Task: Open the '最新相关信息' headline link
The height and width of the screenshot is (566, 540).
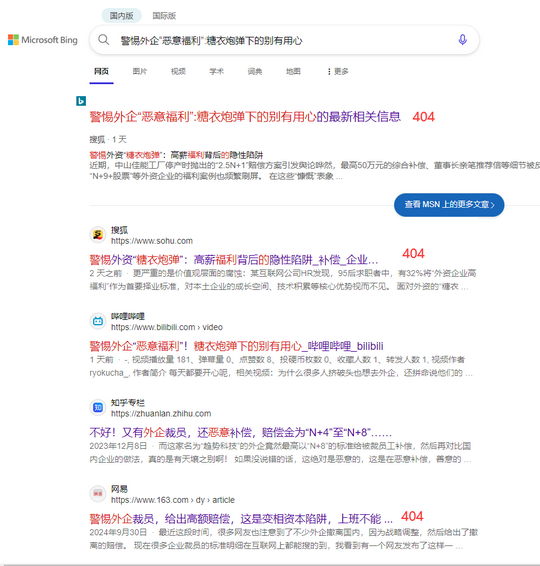Action: pos(245,117)
